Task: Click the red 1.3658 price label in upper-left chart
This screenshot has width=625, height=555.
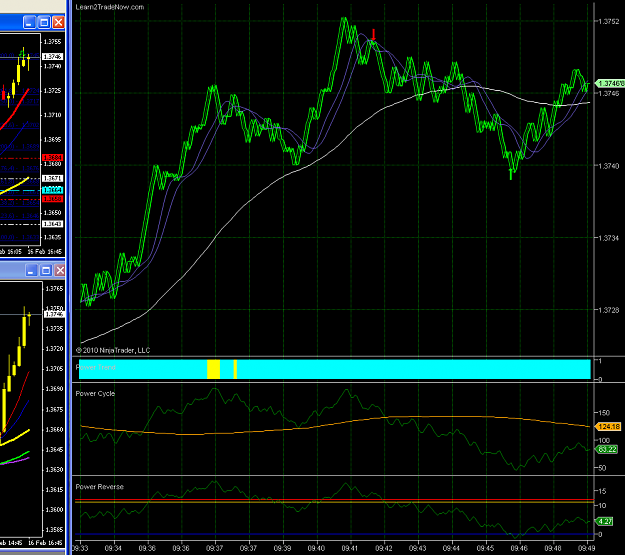Action: point(53,199)
